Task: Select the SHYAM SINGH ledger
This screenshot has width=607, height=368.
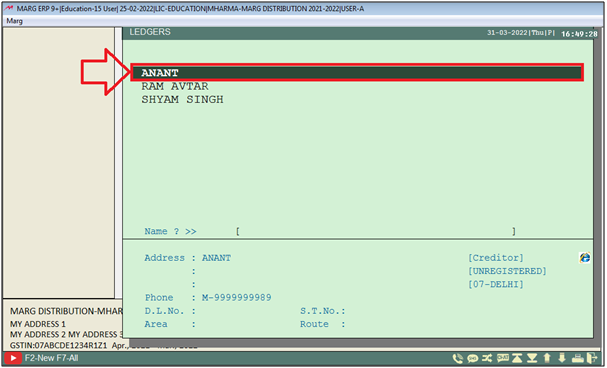Action: 182,100
